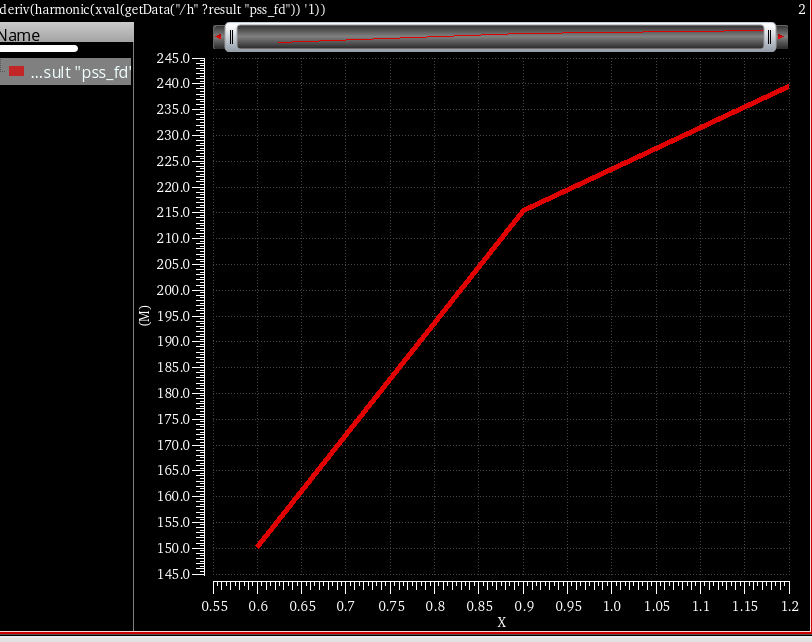Click the Y-axis label 145.0
Viewport: 812px width, 642px height.
coord(173,574)
